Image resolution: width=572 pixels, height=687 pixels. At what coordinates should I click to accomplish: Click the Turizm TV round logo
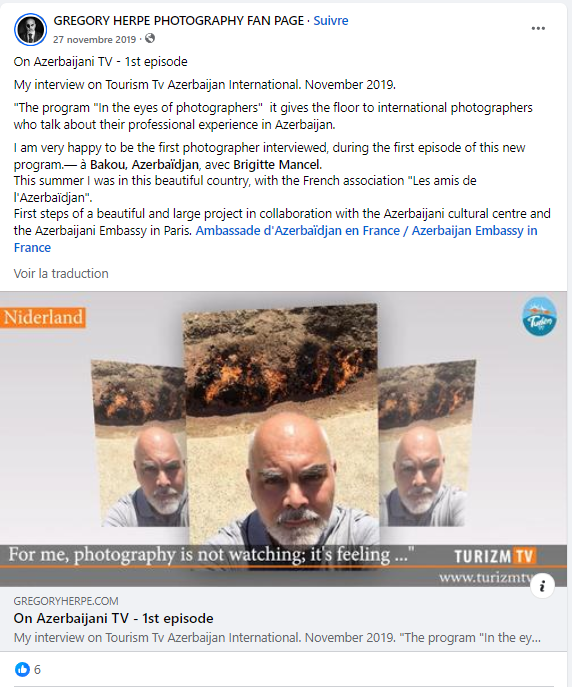(539, 317)
